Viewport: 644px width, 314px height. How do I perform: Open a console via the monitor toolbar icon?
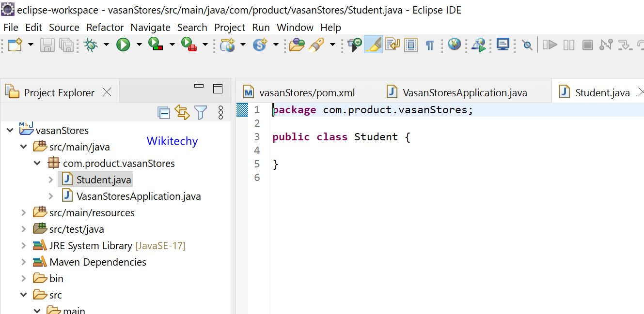click(x=503, y=45)
